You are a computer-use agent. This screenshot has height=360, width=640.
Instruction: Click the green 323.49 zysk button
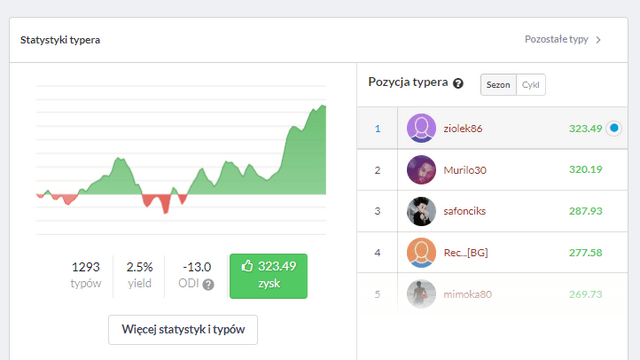(269, 276)
